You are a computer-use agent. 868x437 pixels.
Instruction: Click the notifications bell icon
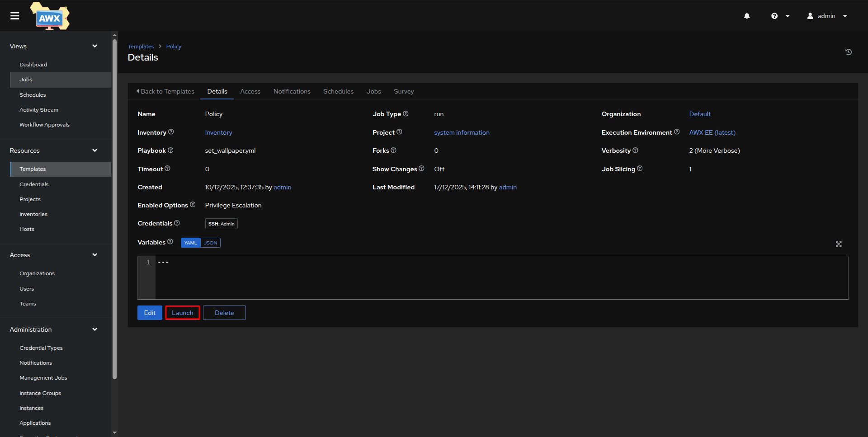pyautogui.click(x=746, y=16)
